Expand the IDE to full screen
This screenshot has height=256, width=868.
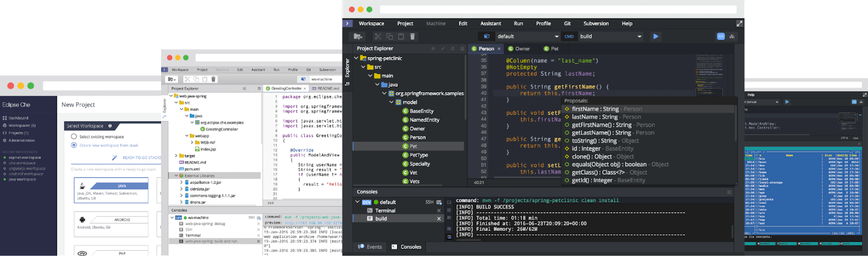(739, 23)
